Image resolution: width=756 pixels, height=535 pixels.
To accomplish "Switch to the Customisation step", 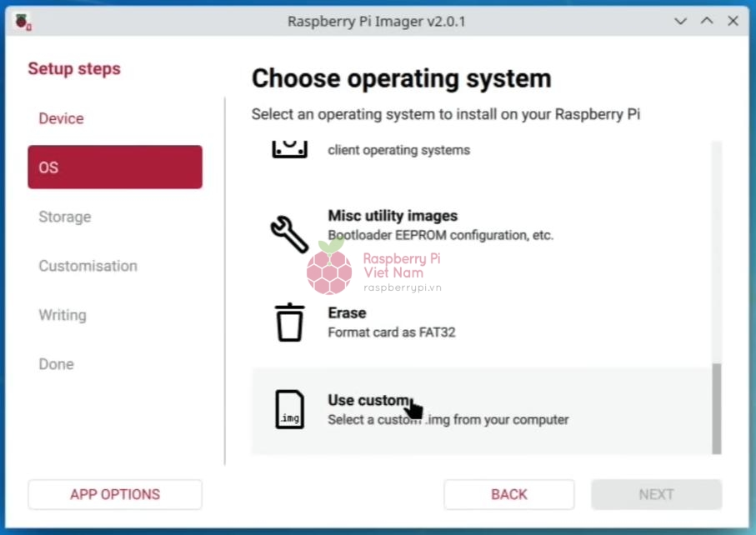I will tap(88, 266).
